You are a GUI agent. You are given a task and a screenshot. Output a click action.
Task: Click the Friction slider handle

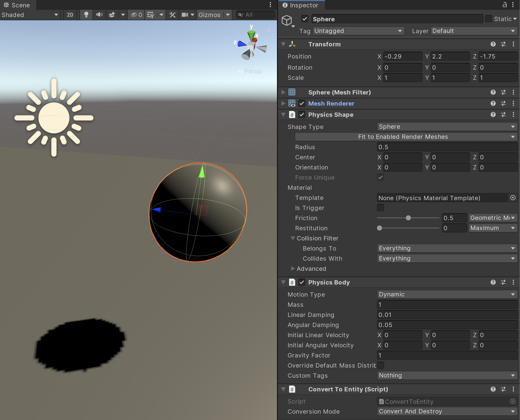click(408, 218)
